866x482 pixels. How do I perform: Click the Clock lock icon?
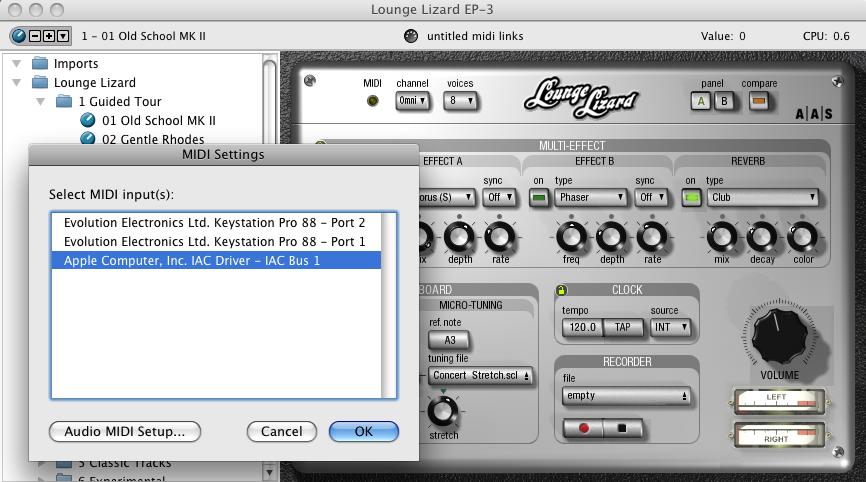click(x=561, y=290)
